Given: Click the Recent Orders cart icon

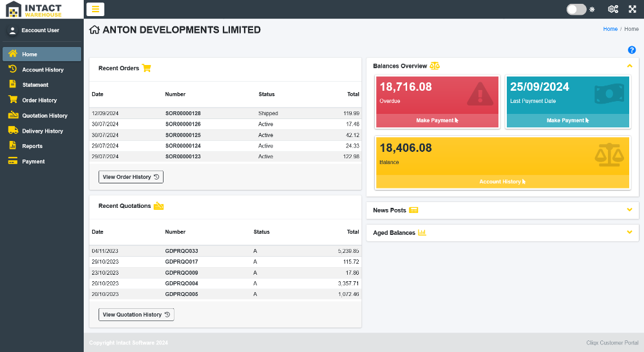Looking at the screenshot, I should [146, 68].
